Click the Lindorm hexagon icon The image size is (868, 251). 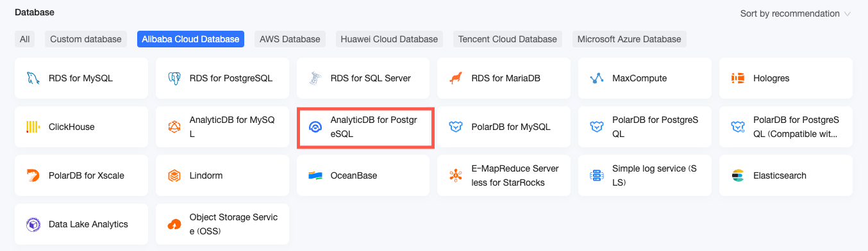coord(174,175)
